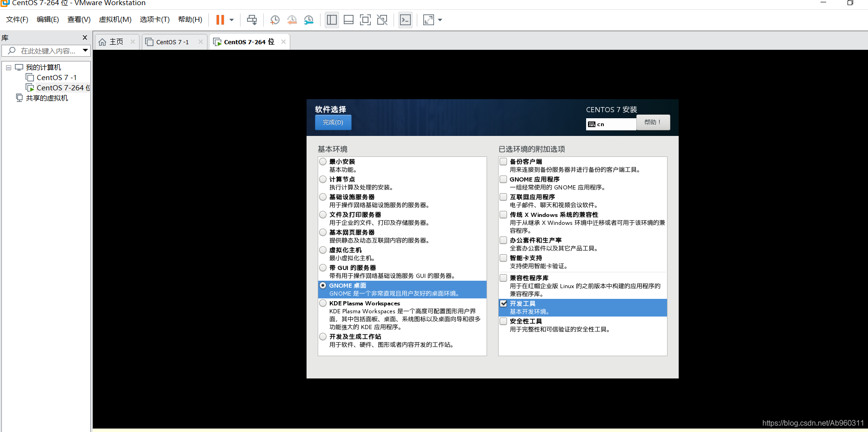Check the 兼容性程序库 checkbox

click(x=503, y=278)
